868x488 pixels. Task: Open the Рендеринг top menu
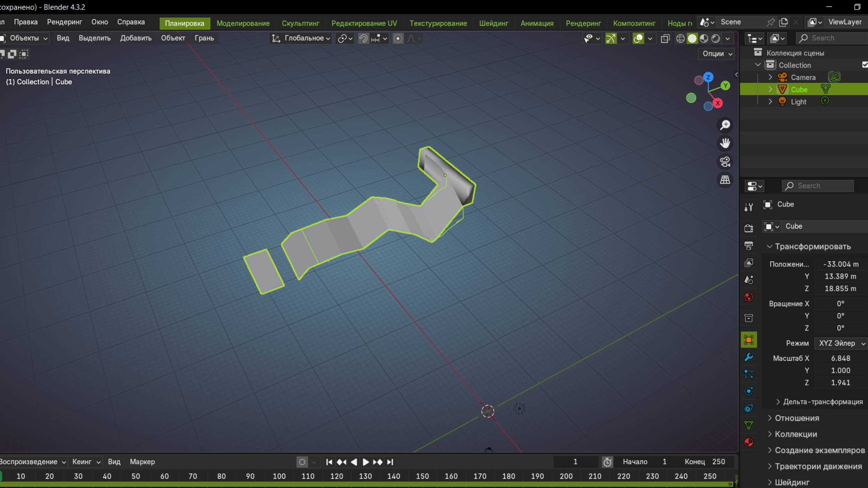[64, 22]
